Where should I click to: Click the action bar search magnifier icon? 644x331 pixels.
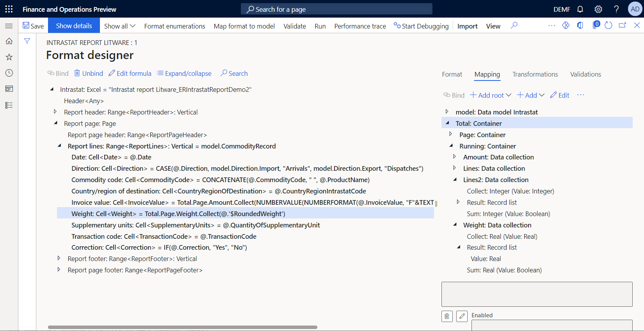pyautogui.click(x=514, y=25)
